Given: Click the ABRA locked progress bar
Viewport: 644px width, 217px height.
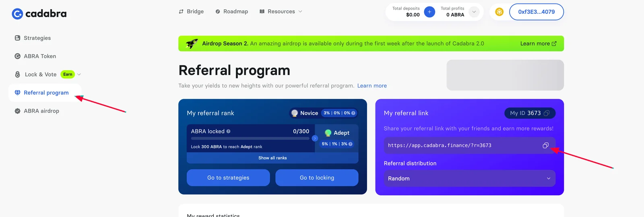Looking at the screenshot, I should [x=250, y=138].
